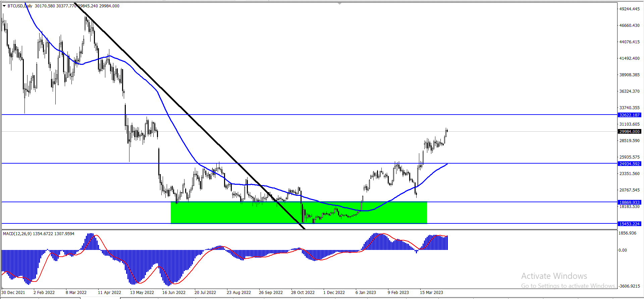The width and height of the screenshot is (644, 299).
Task: Click the 18183.530 price scale value
Action: (629, 207)
